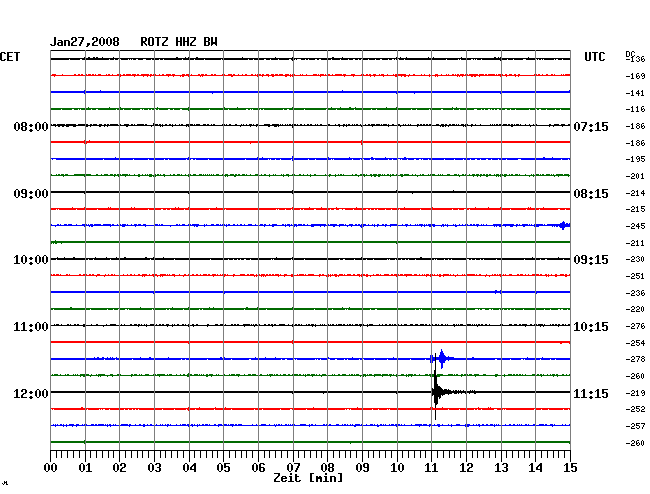Screen dimensions: 650x494
Task: Select the station label ROTZ HHZ BW
Action: [x=179, y=42]
